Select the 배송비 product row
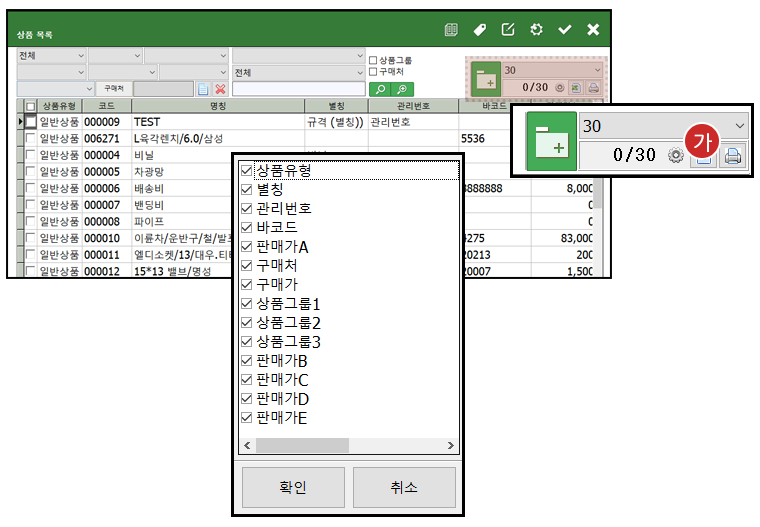 coord(149,188)
